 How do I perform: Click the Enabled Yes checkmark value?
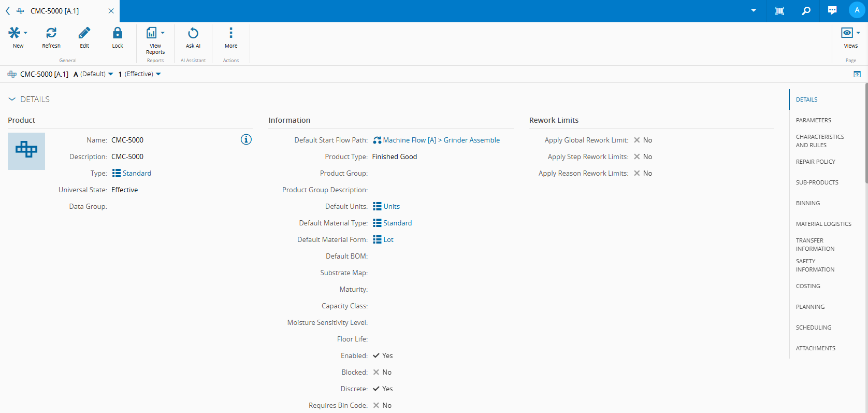pyautogui.click(x=383, y=355)
